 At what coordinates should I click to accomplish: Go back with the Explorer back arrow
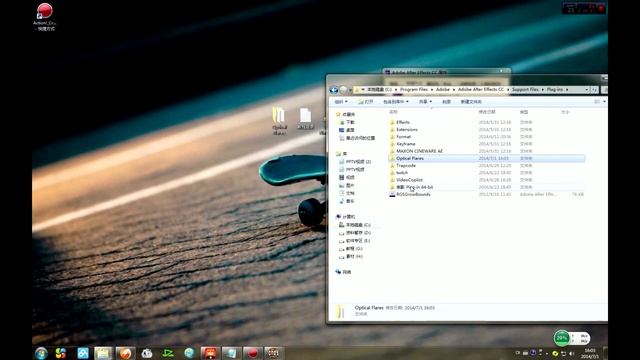coord(334,90)
